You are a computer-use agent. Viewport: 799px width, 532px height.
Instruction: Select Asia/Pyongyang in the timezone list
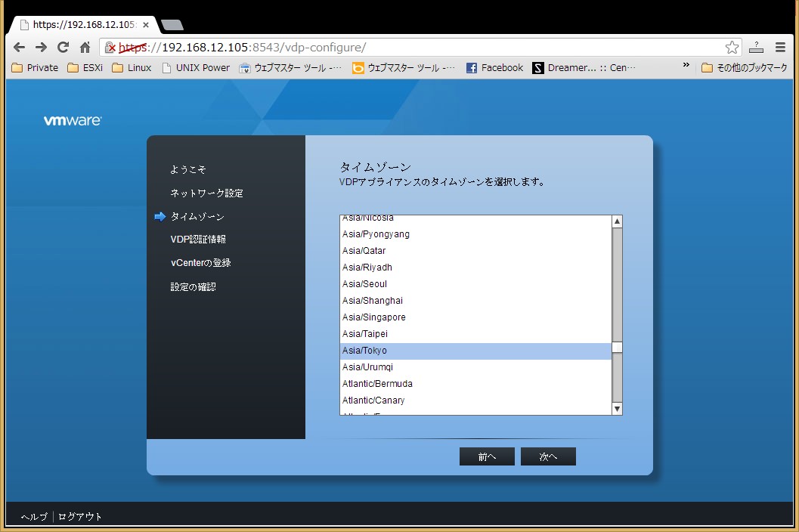[476, 234]
